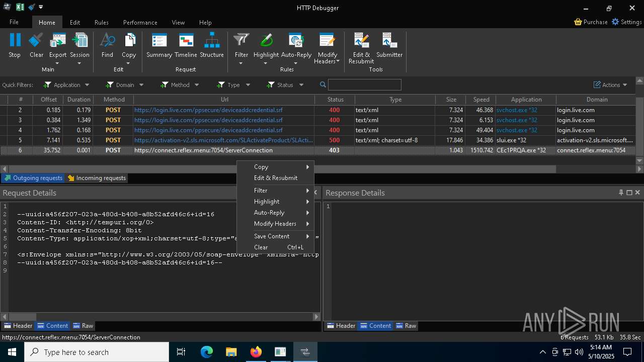Sort by the Speed column header
Viewport: 644px width, 362px height.
[481, 100]
